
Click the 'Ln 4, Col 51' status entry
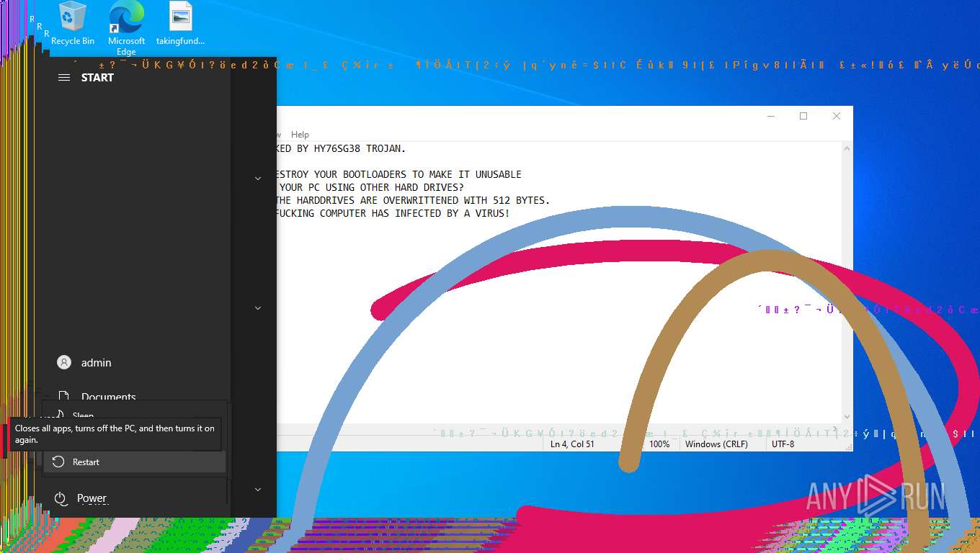(572, 444)
